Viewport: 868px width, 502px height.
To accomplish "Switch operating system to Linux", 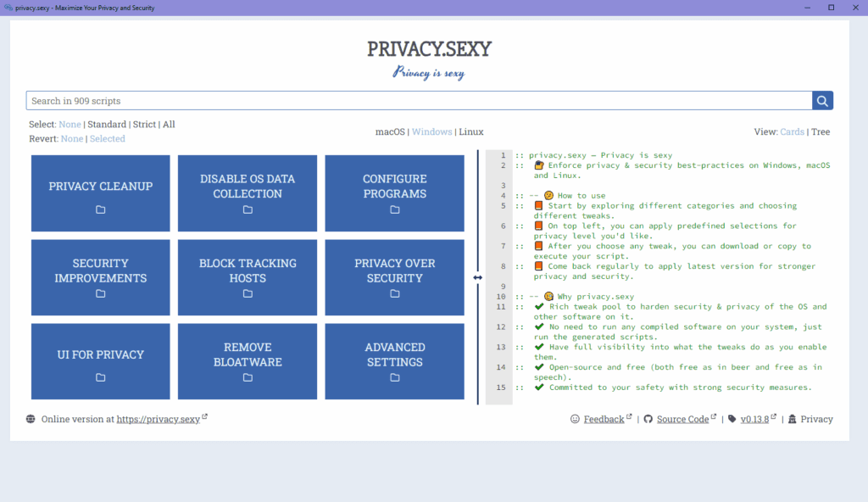I will [471, 131].
